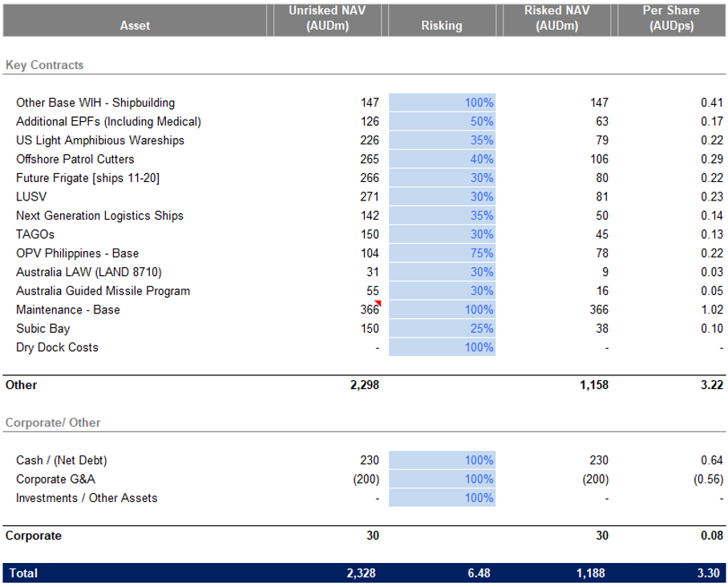The width and height of the screenshot is (728, 587).
Task: Select the Dry Dock Costs 100% risking cell
Action: pyautogui.click(x=442, y=347)
